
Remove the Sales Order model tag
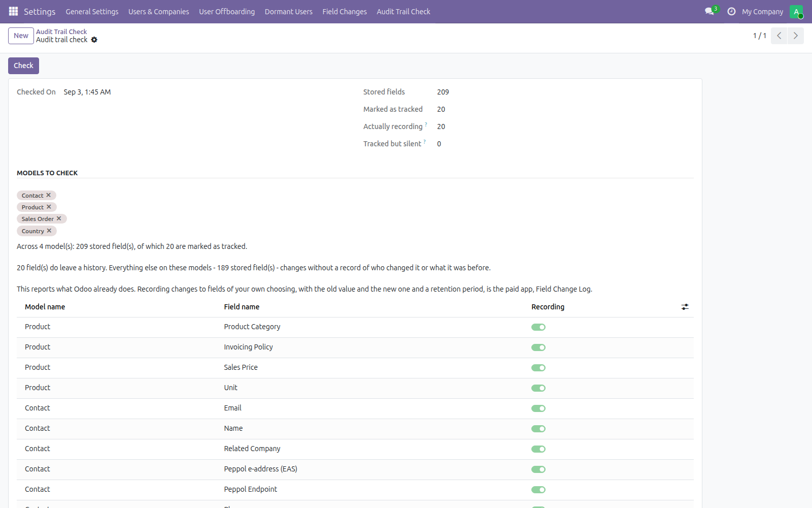(59, 218)
